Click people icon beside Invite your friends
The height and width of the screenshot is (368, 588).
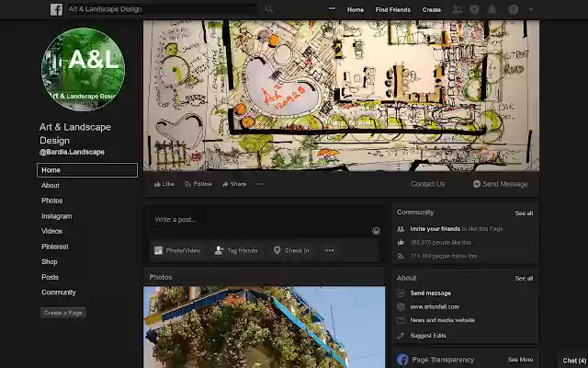(x=401, y=229)
